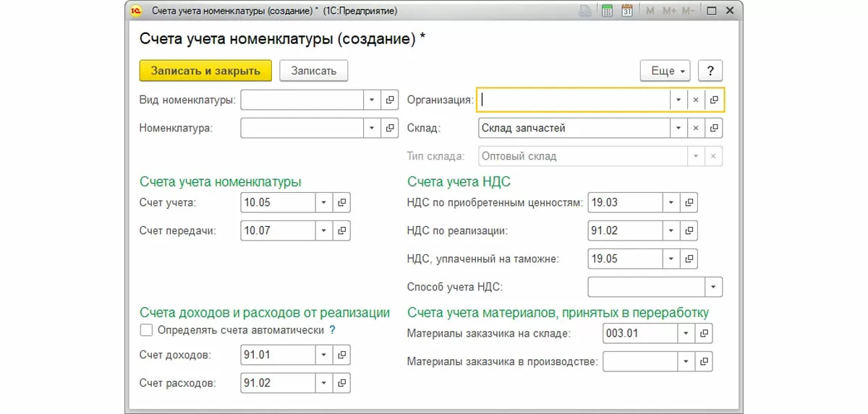Screen dimensions: 868x414
Task: Clear the Склад field with X
Action: 696,128
